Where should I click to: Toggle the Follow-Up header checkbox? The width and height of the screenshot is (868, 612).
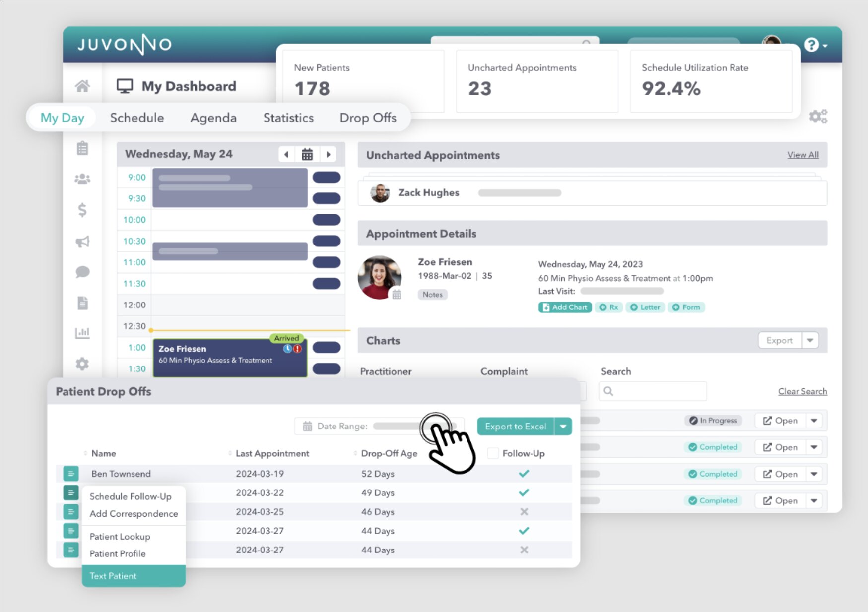click(493, 453)
